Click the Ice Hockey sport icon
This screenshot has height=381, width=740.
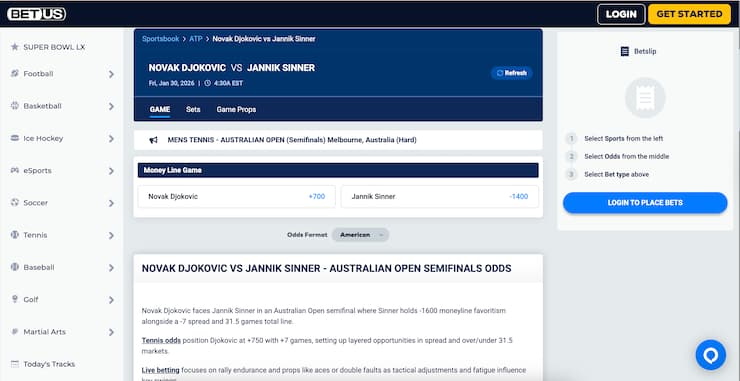click(15, 138)
